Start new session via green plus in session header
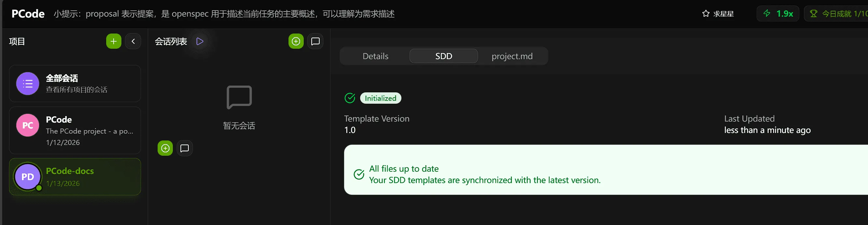Image resolution: width=868 pixels, height=225 pixels. pos(296,41)
